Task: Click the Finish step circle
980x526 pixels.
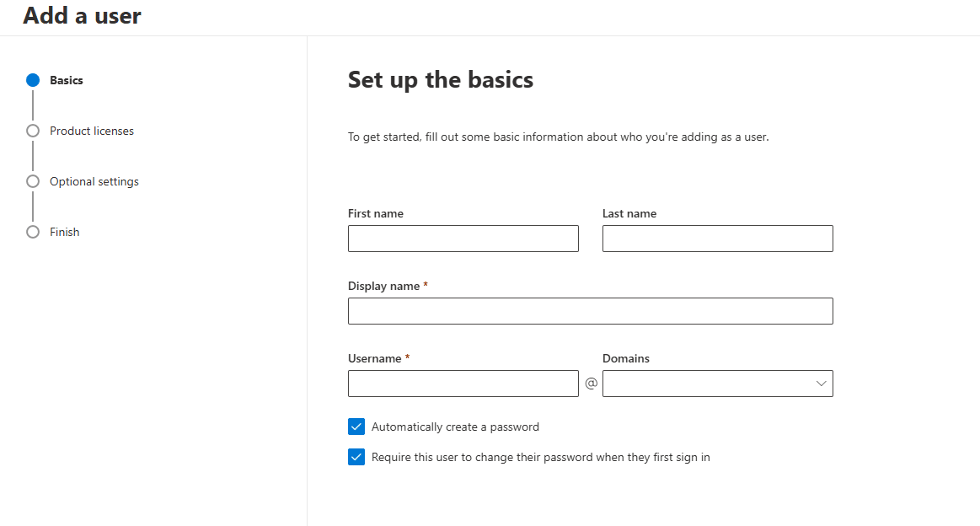Action: [x=33, y=232]
